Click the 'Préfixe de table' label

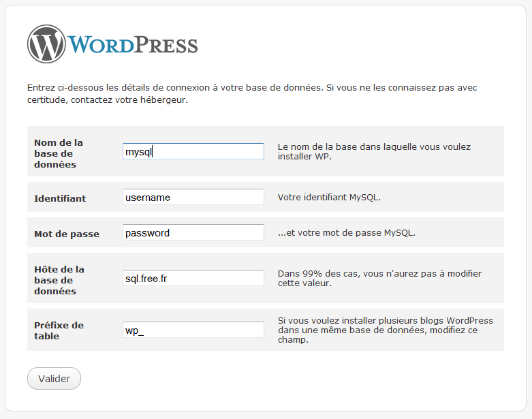pyautogui.click(x=59, y=330)
